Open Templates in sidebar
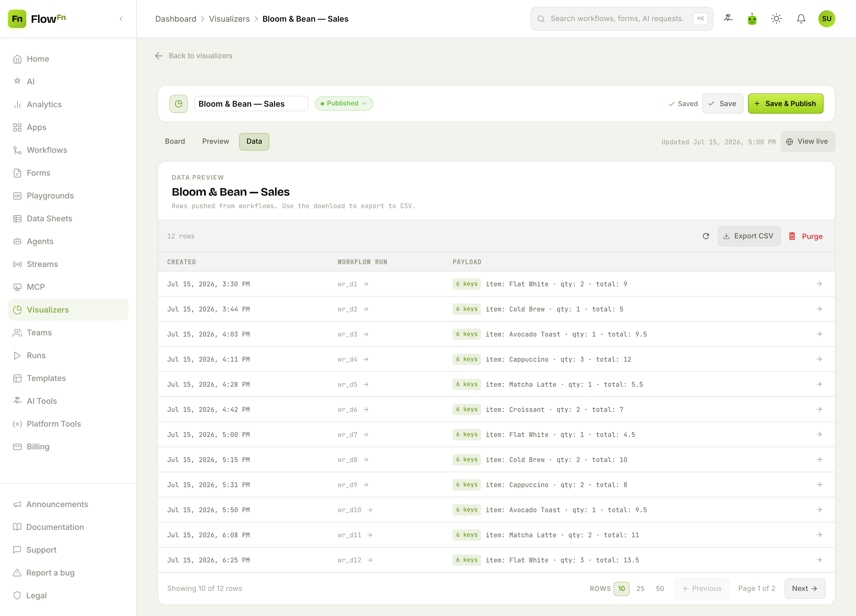Screen dimensions: 856x616 click(68, 378)
